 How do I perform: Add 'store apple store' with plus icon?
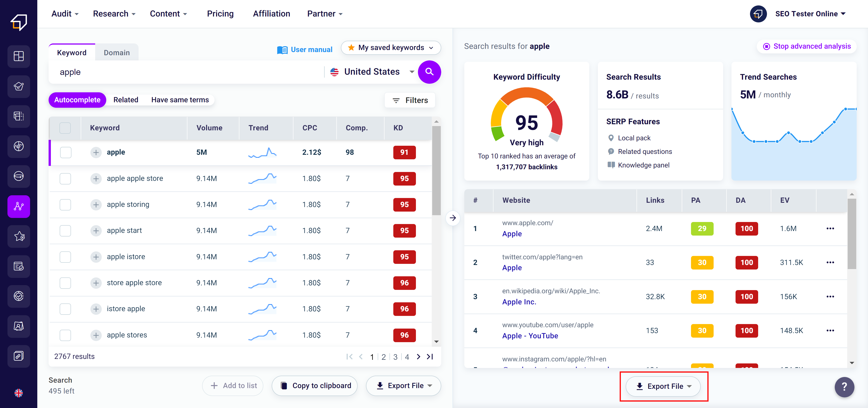(x=96, y=283)
